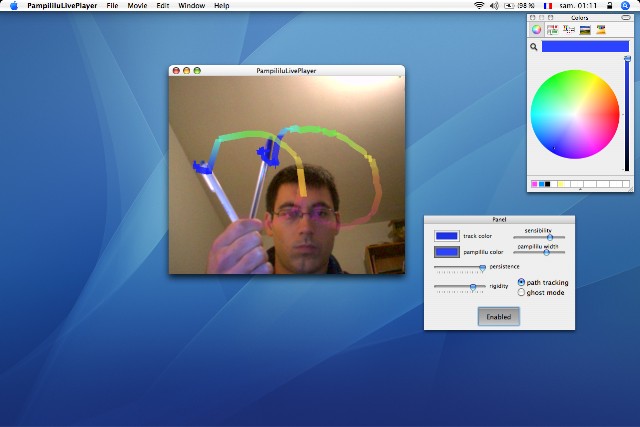Click the rigidity slider knob

pyautogui.click(x=473, y=287)
